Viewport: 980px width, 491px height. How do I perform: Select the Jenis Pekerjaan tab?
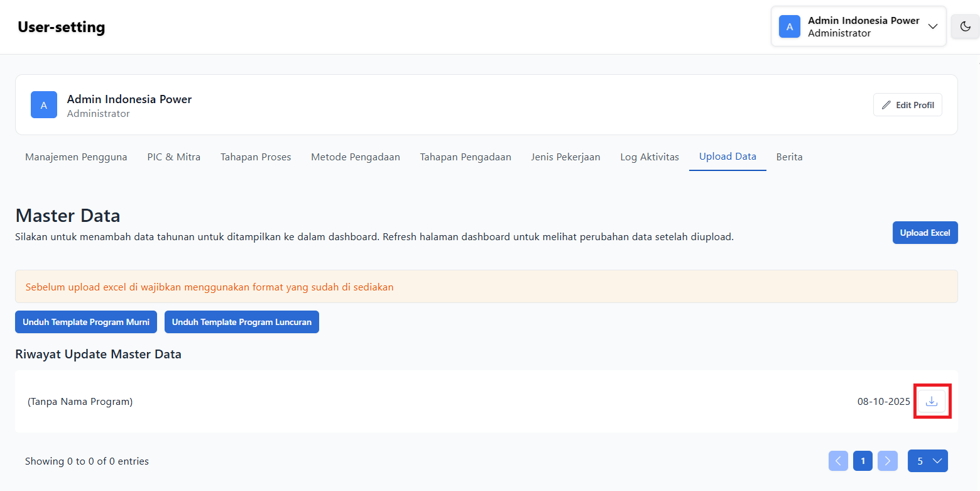[565, 157]
